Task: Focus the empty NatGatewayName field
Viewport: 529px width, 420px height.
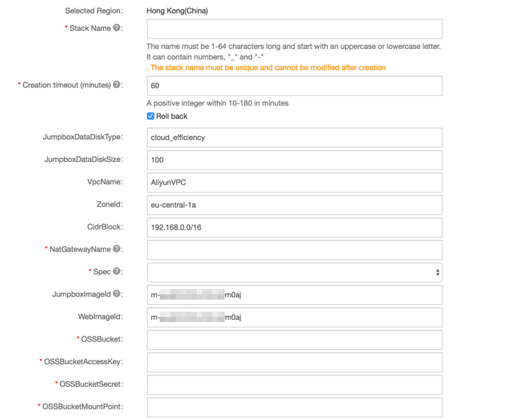Action: pyautogui.click(x=295, y=250)
